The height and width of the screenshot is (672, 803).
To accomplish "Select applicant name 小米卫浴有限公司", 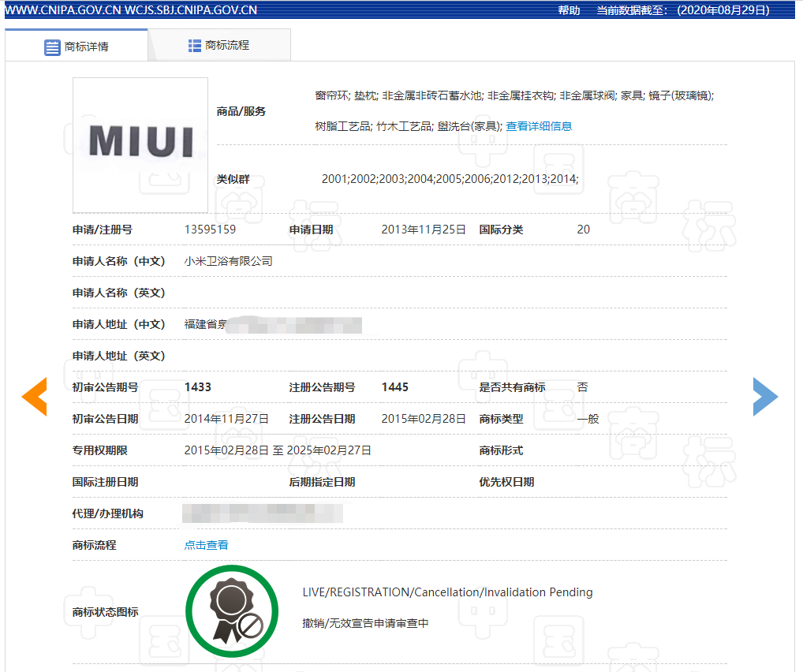I will click(229, 261).
